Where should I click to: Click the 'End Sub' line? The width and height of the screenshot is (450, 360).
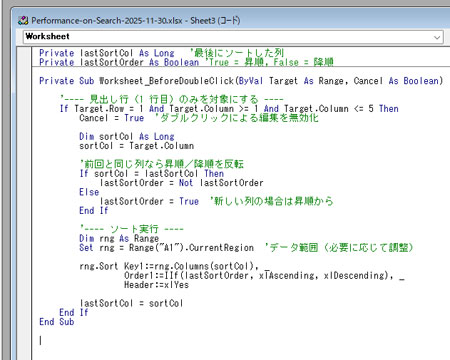56,322
